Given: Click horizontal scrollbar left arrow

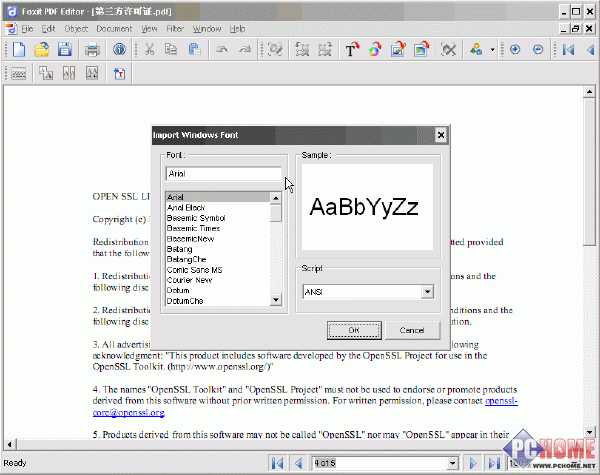Looking at the screenshot, I should 10,444.
